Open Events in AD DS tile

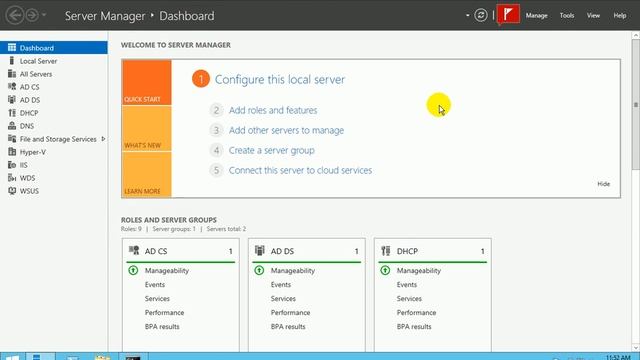click(x=281, y=284)
